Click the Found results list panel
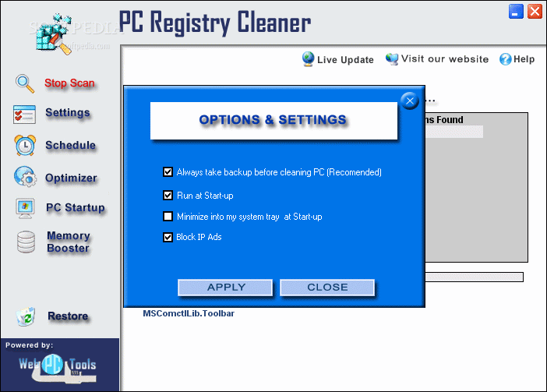The width and height of the screenshot is (547, 392). pos(476,187)
